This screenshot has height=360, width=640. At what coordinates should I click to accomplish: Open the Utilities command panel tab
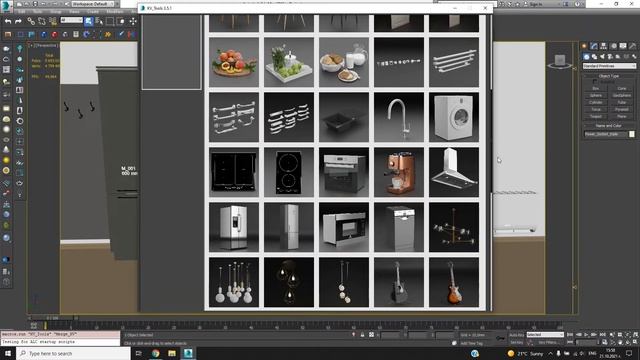point(632,46)
